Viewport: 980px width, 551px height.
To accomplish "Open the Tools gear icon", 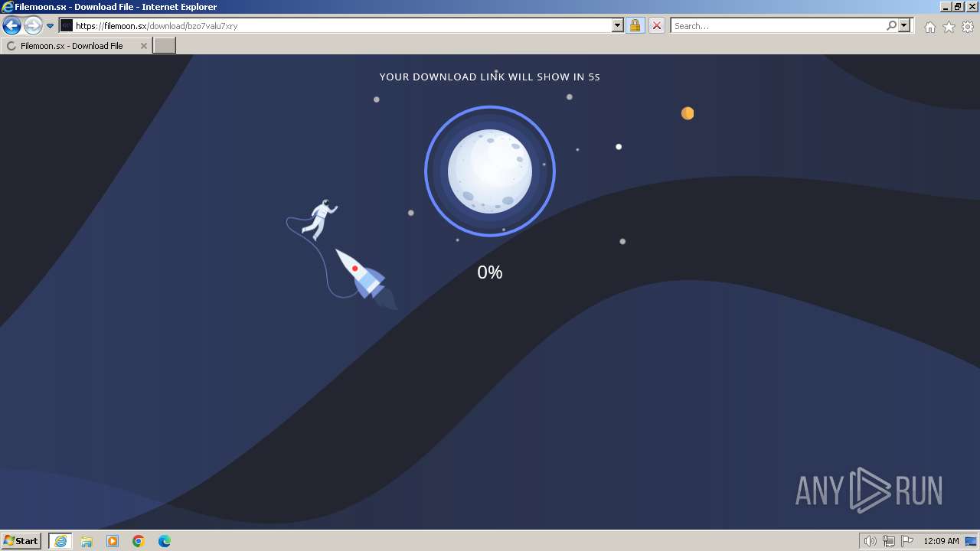I will [x=968, y=27].
